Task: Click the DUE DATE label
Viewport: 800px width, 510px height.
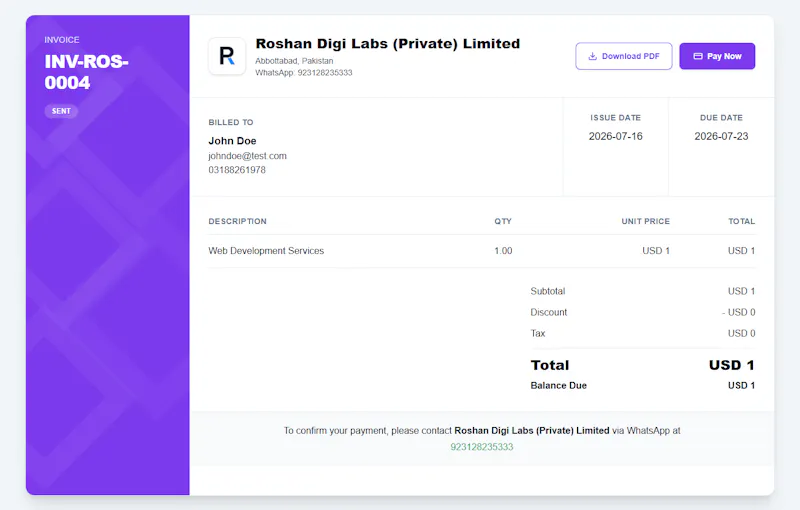Action: click(x=721, y=118)
